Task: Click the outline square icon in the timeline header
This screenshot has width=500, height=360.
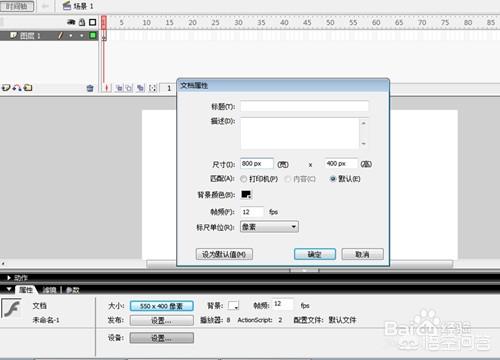Action: pyautogui.click(x=93, y=22)
